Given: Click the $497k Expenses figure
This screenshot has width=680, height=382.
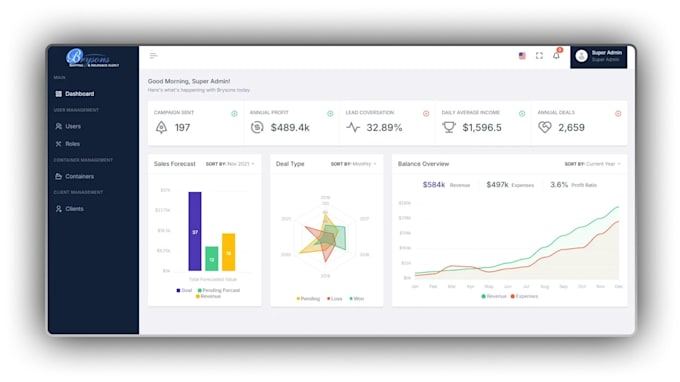Looking at the screenshot, I should (510, 185).
